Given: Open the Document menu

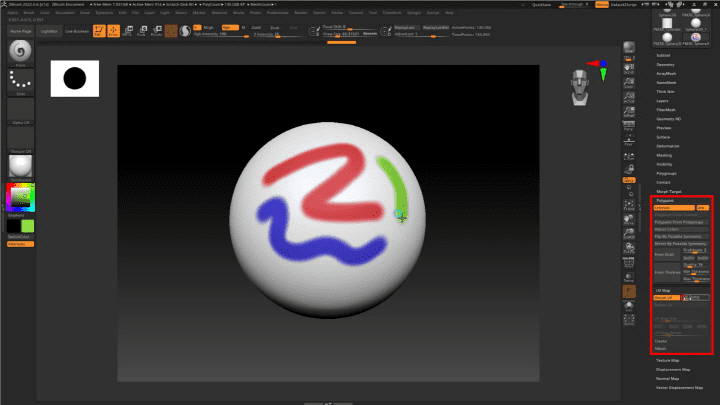Looking at the screenshot, I should point(65,13).
